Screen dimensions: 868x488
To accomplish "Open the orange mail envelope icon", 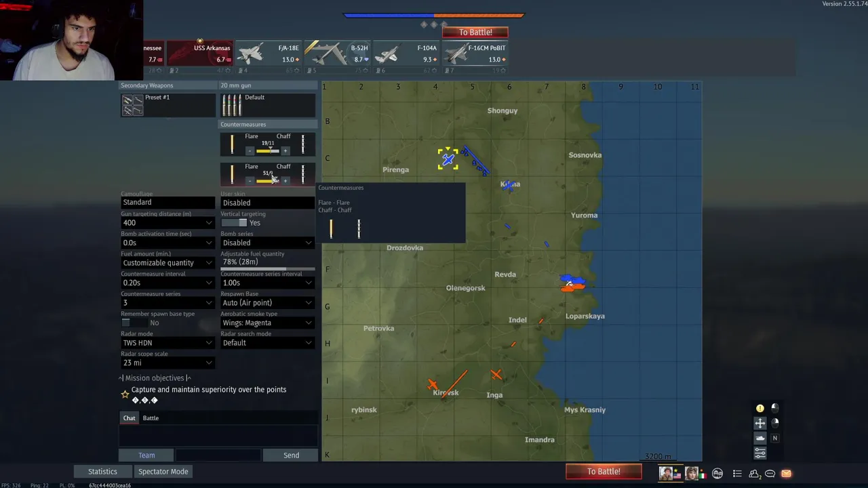I will coord(786,473).
